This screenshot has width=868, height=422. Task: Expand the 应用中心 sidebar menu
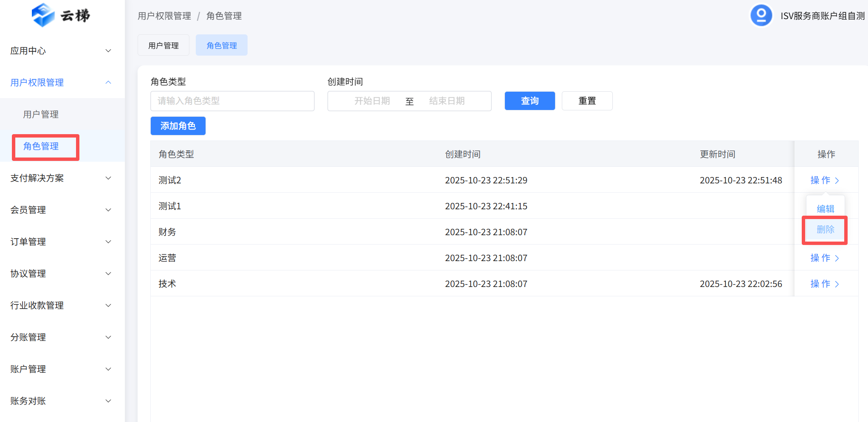(x=62, y=51)
